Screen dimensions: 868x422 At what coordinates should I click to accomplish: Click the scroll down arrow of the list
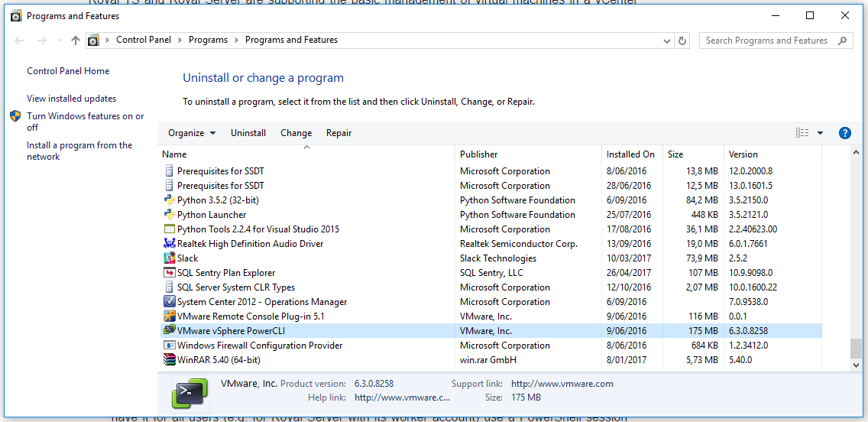856,365
